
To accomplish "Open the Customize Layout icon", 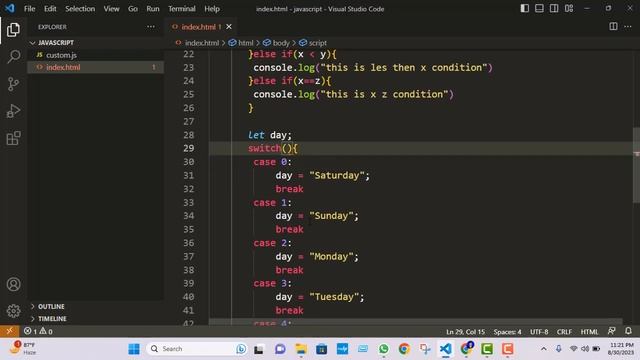I will [569, 8].
